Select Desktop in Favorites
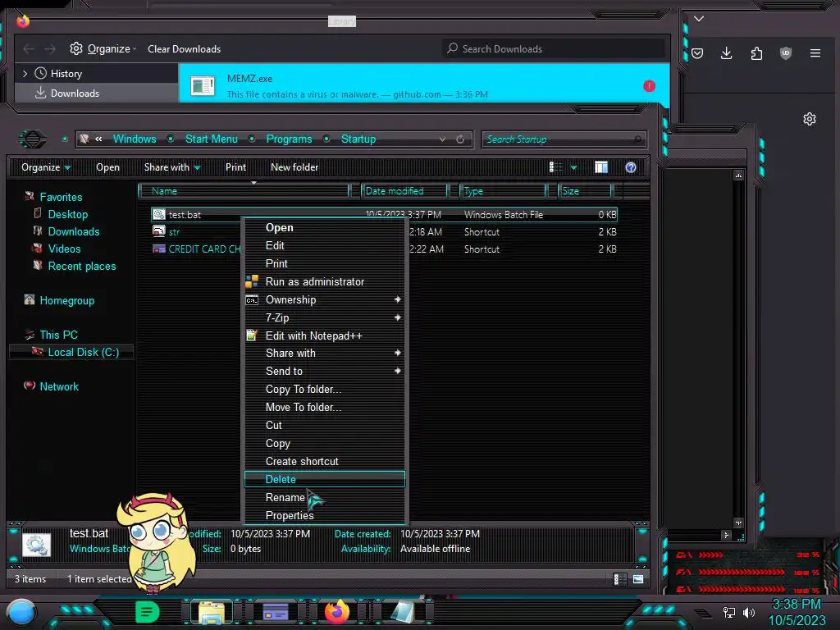 67,214
